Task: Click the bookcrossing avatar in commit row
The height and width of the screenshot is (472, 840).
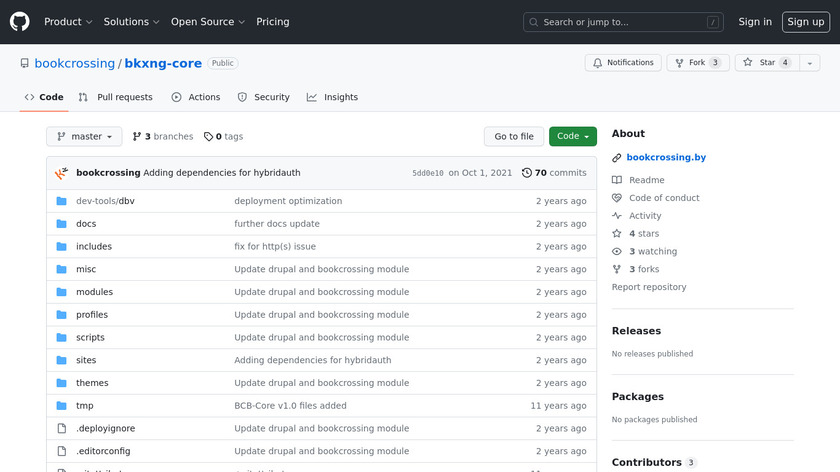Action: (x=61, y=173)
